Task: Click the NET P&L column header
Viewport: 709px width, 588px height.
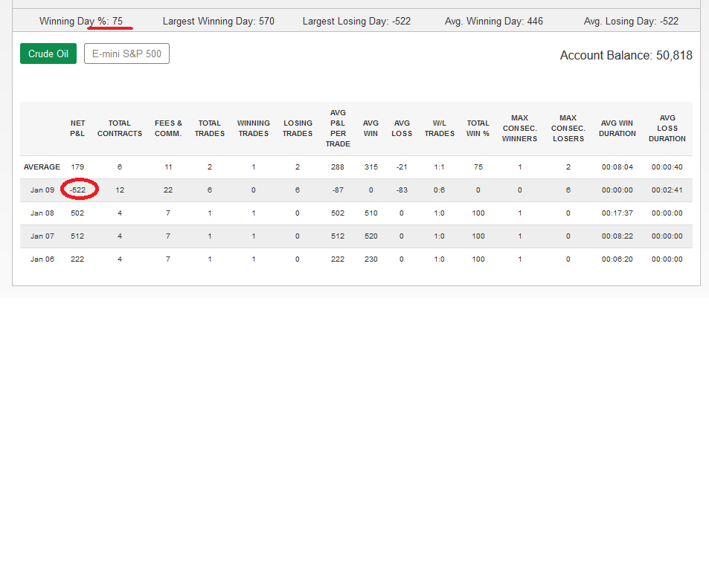Action: pos(77,129)
